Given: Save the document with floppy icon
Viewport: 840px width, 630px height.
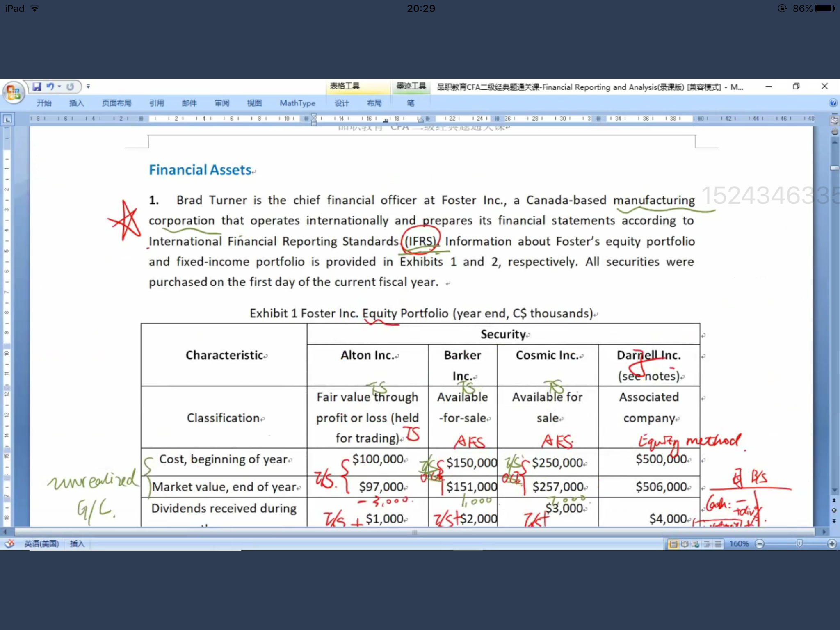Looking at the screenshot, I should (x=37, y=87).
